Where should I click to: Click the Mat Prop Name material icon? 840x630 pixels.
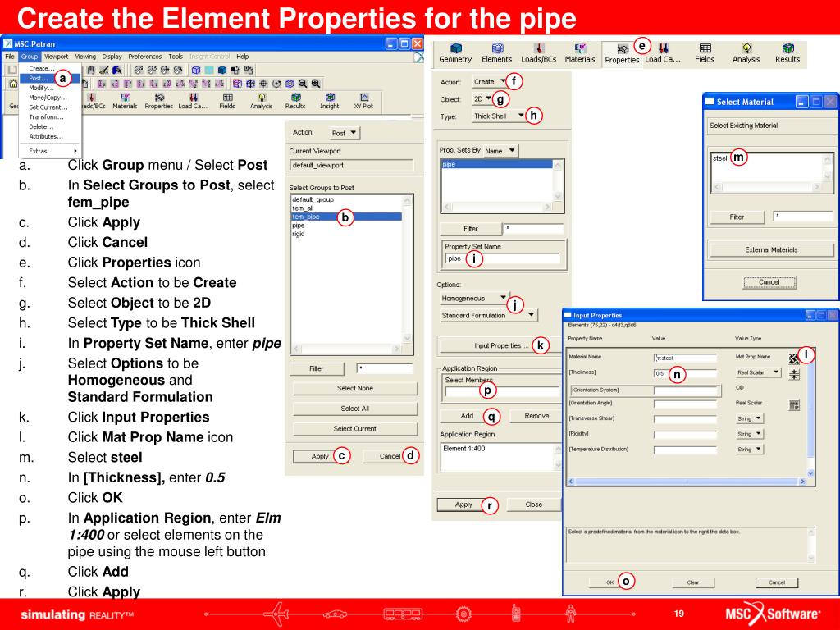[794, 359]
